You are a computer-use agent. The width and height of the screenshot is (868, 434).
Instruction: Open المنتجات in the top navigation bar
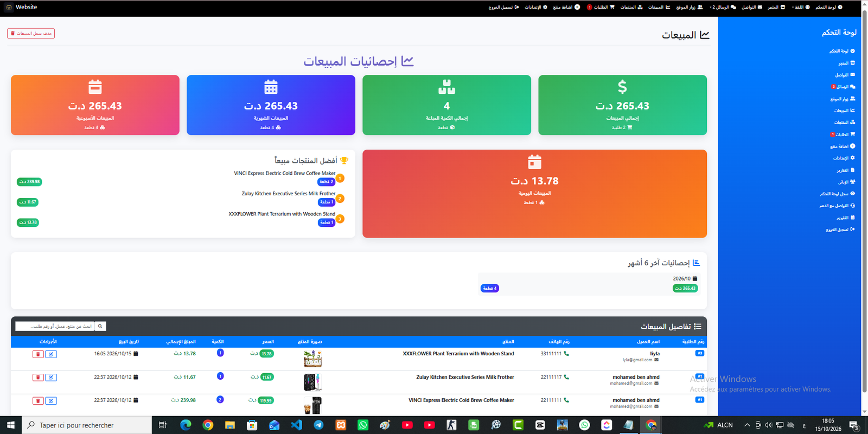tap(631, 7)
